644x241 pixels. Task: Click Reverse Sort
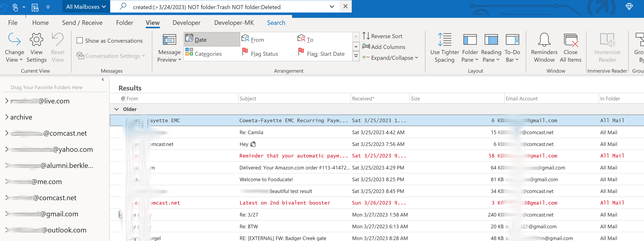tap(382, 36)
